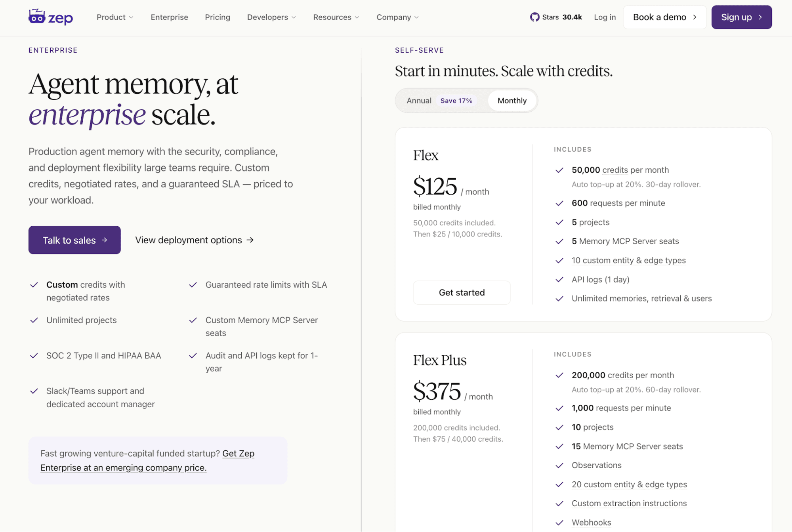
Task: Click the chevron arrow on Sign up
Action: (x=760, y=17)
